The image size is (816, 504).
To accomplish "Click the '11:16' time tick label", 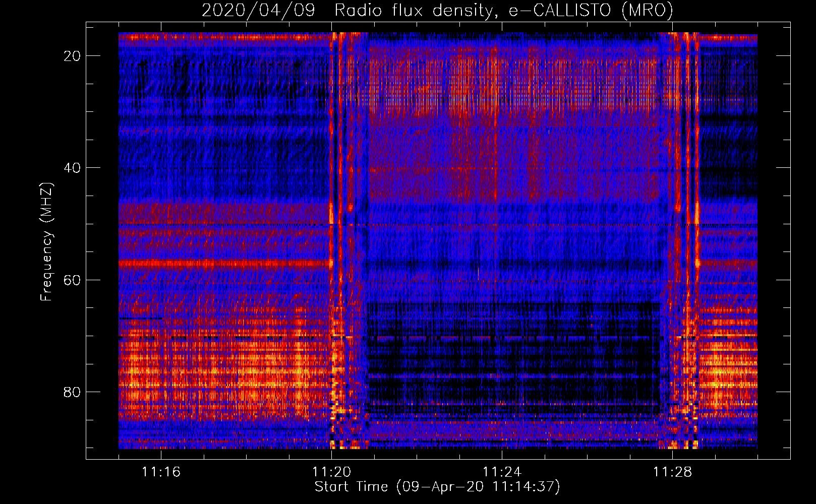I will [161, 472].
